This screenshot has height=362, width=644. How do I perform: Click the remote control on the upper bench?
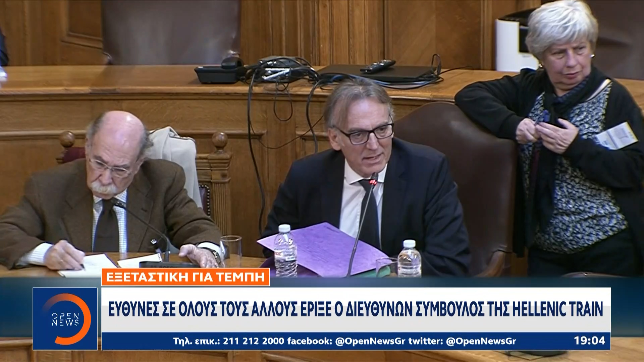[377, 65]
